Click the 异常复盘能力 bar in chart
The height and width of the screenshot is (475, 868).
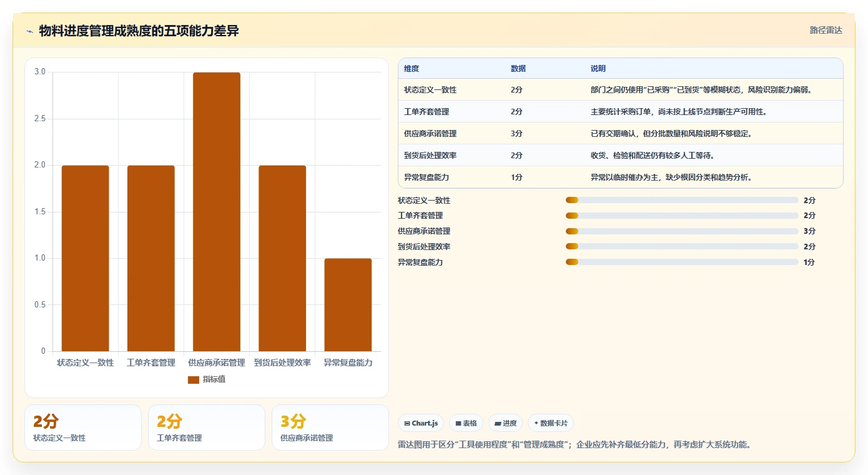click(x=348, y=304)
